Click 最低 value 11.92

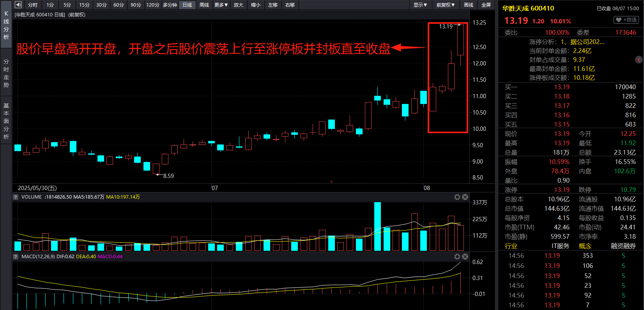(628, 143)
